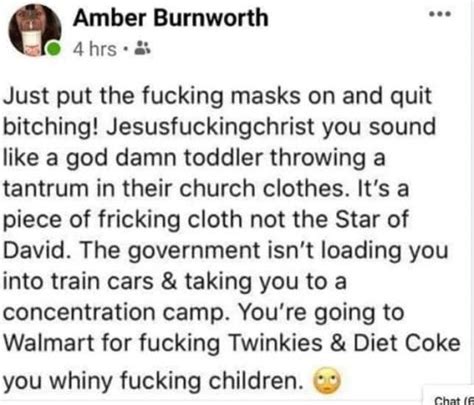Click the green online status dot

tap(53, 49)
